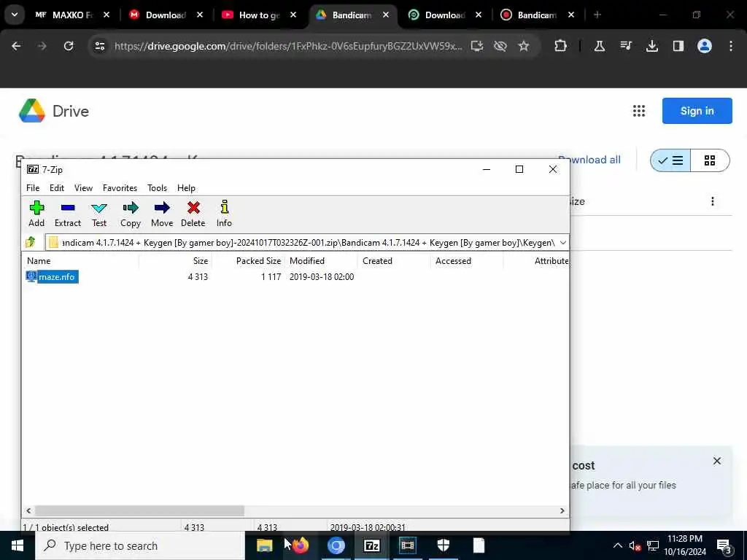Image resolution: width=747 pixels, height=560 pixels.
Task: Bookmark this page with the star icon
Action: [x=524, y=46]
